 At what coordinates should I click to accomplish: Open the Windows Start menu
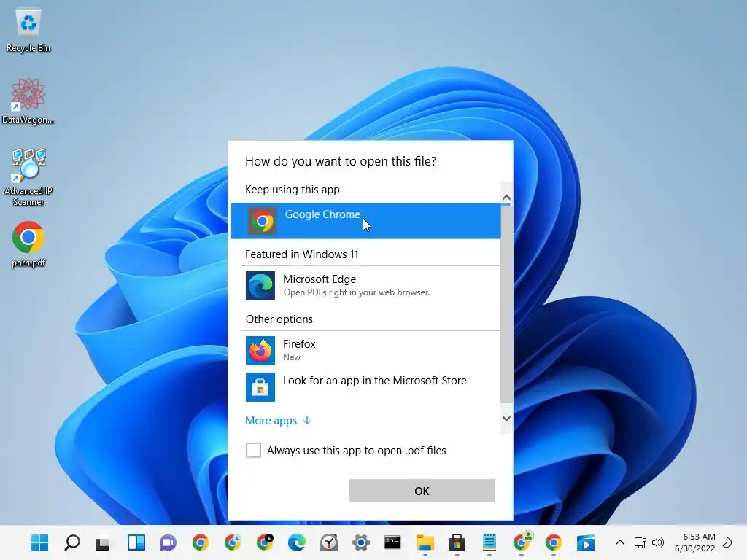(39, 542)
